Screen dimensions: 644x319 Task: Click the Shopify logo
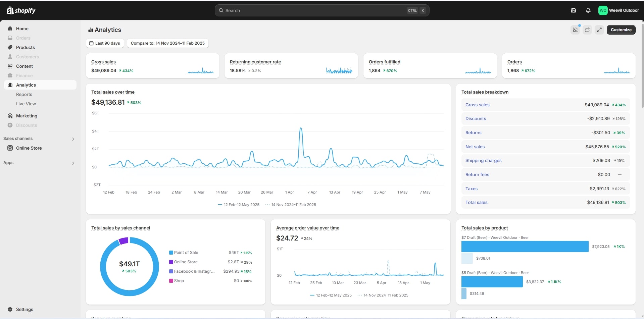pyautogui.click(x=21, y=10)
